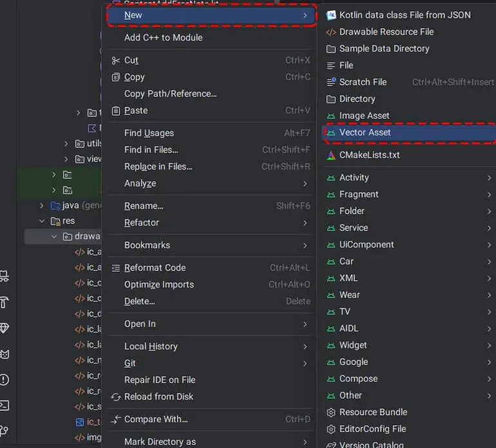Expand the Refactor submenu arrow
Viewport: 496px width, 448px height.
305,222
